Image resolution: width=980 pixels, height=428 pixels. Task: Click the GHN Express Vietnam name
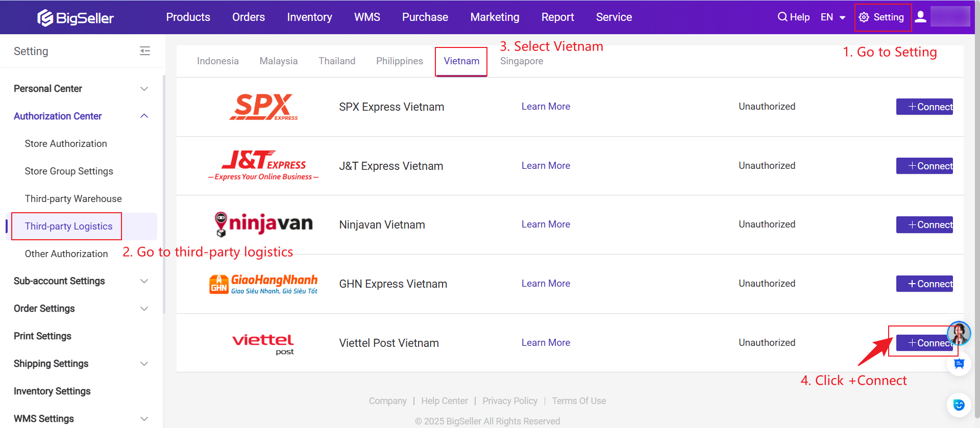(393, 284)
